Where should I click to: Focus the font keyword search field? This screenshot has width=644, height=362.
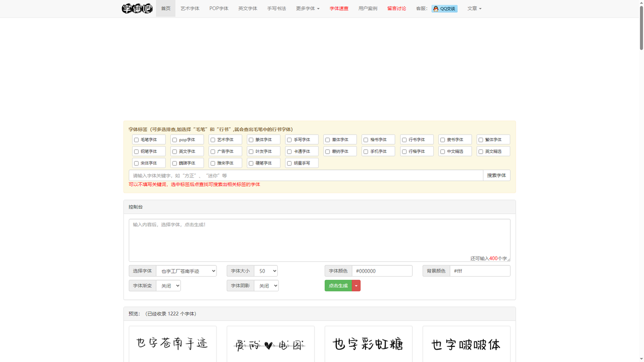point(306,176)
